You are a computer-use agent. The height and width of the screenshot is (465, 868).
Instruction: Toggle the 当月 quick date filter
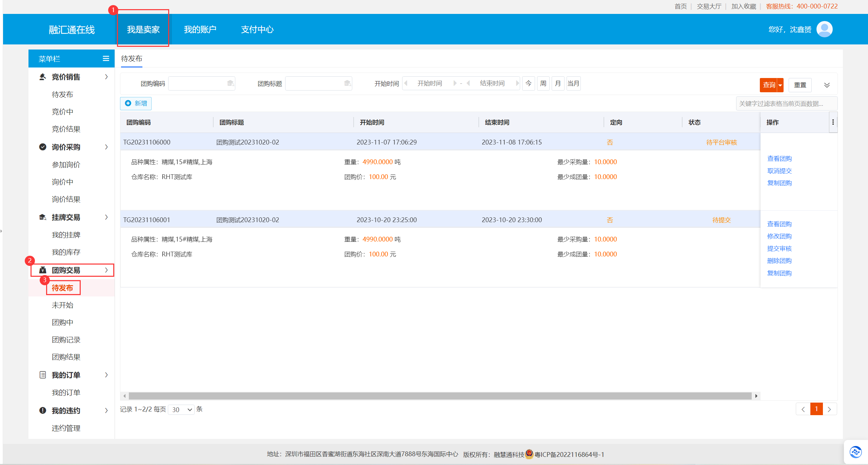pyautogui.click(x=573, y=83)
